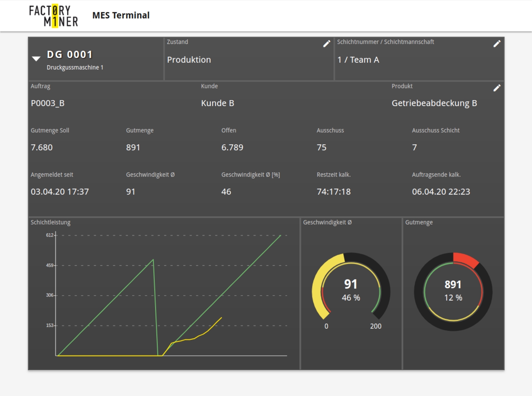Click the Offen value 6.789
The width and height of the screenshot is (532, 396).
pos(232,147)
